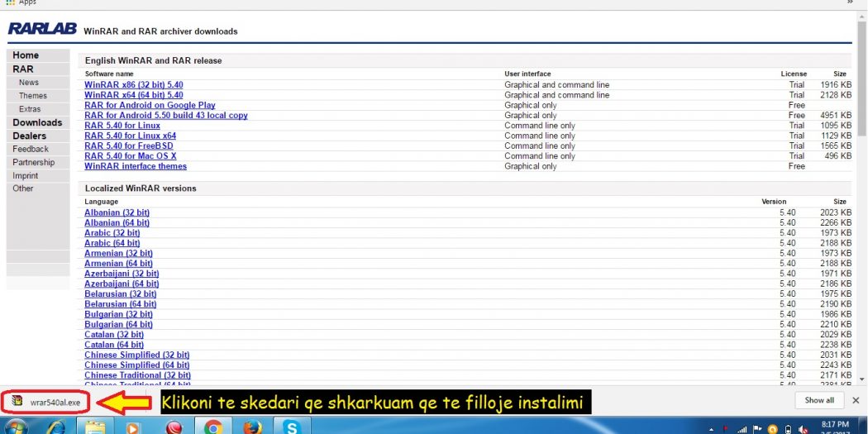The width and height of the screenshot is (868, 434).
Task: Download Bulgarian (32 bit) WinRAR
Action: point(118,314)
